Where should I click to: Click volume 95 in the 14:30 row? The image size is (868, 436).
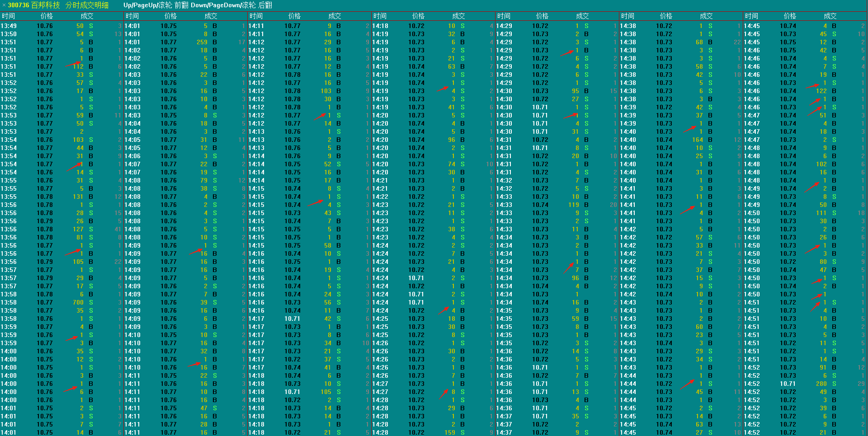coord(576,91)
